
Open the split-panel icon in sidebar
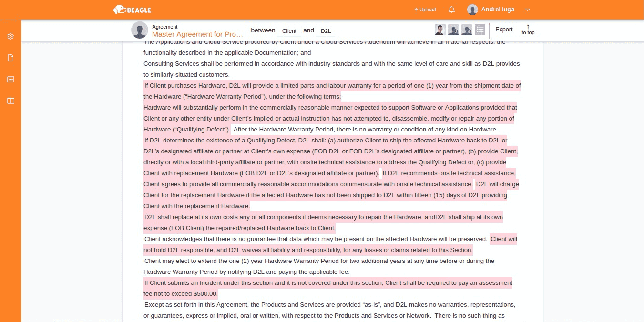point(10,101)
